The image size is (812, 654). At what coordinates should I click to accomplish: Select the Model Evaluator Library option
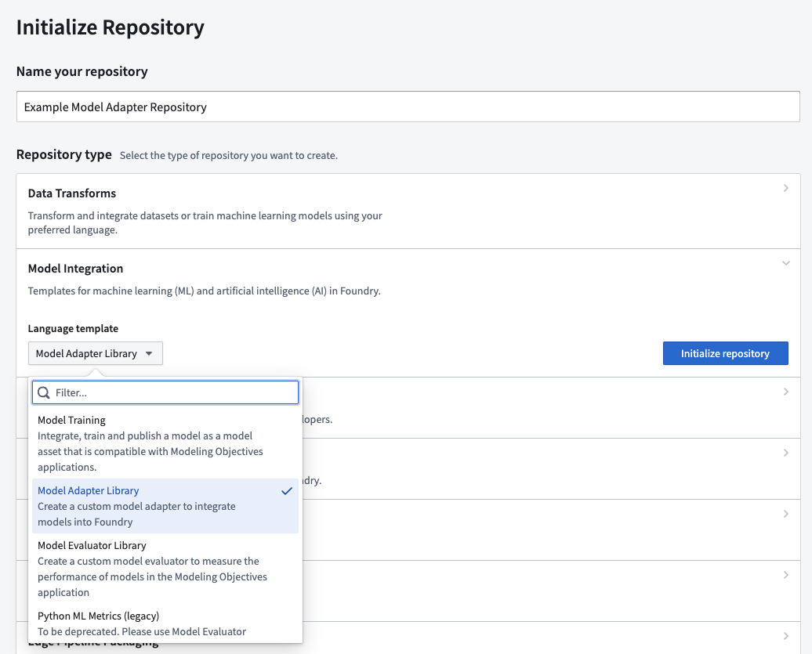[x=165, y=569]
